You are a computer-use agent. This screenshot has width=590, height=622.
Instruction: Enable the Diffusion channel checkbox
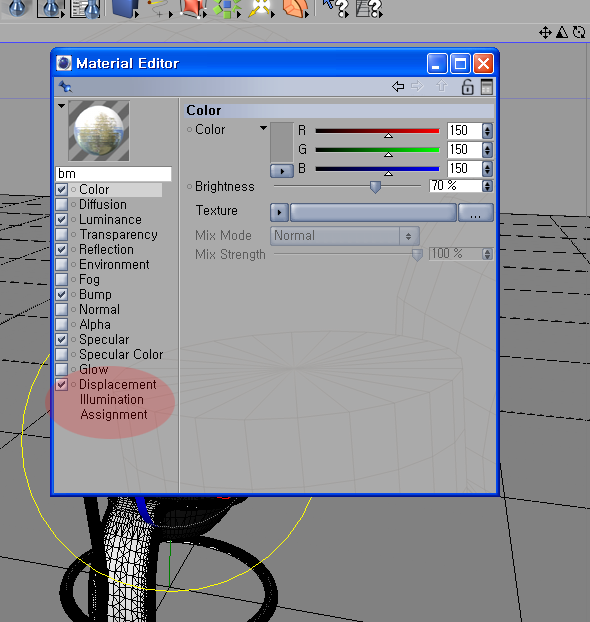click(x=61, y=204)
